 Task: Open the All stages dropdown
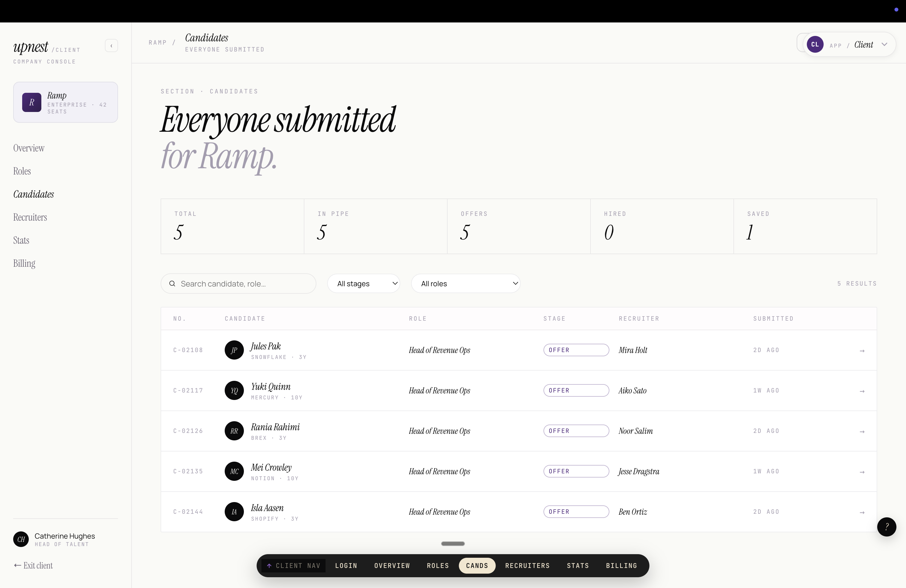pyautogui.click(x=363, y=284)
